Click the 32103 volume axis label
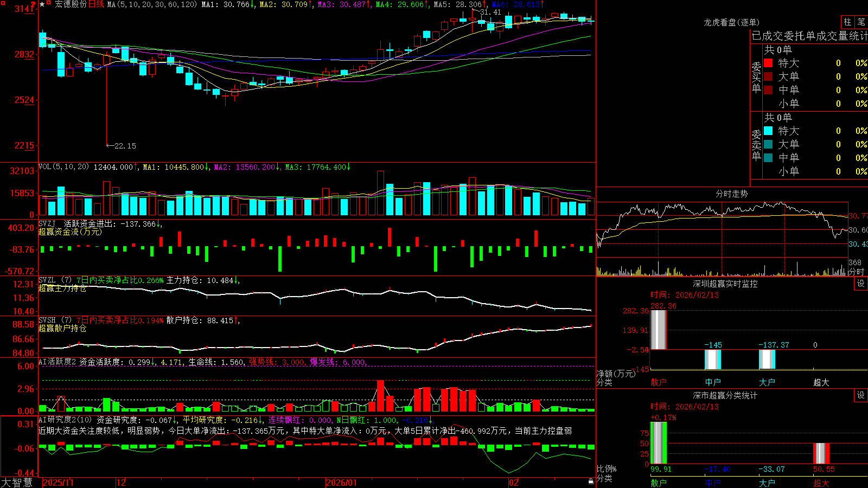Viewport: 868px width, 488px height. tap(22, 171)
